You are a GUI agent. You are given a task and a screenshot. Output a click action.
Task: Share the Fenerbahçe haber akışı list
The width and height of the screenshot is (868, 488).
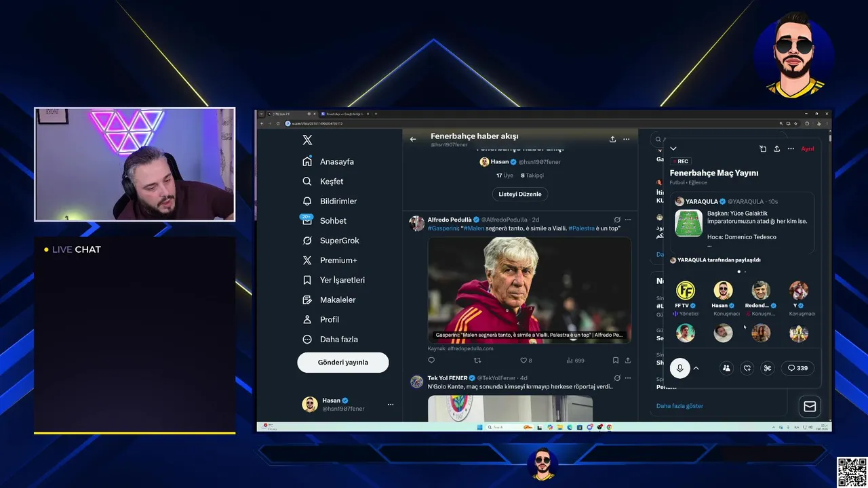coord(612,139)
